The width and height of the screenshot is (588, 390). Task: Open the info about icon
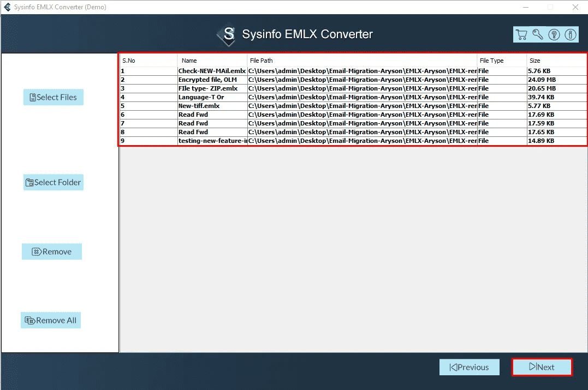[571, 34]
